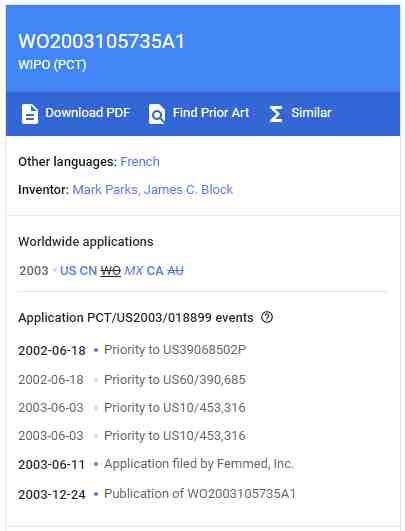
Task: Click the Similar sigma icon
Action: pyautogui.click(x=276, y=114)
